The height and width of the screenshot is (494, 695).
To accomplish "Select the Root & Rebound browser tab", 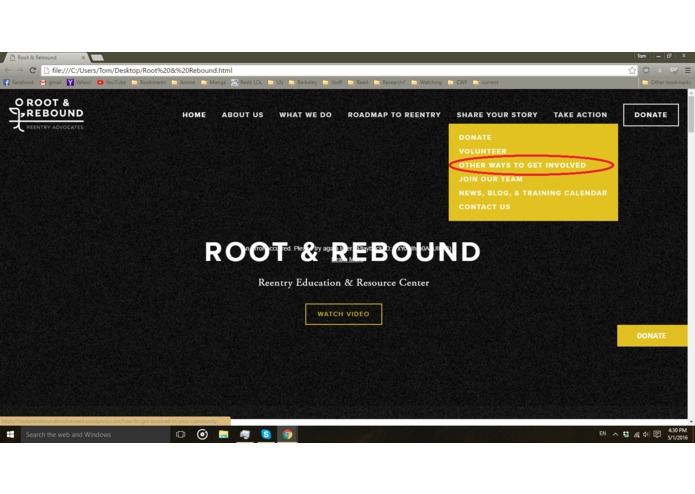I will pos(44,58).
